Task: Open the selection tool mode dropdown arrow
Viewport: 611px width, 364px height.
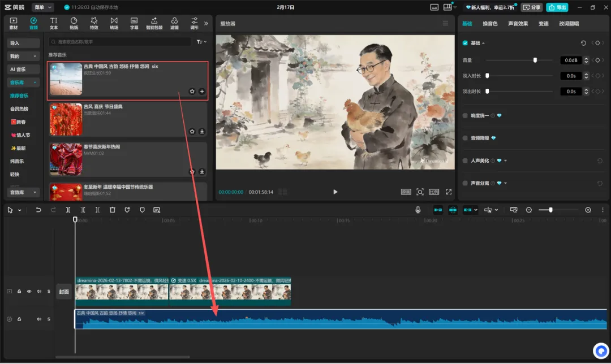Action: 19,210
